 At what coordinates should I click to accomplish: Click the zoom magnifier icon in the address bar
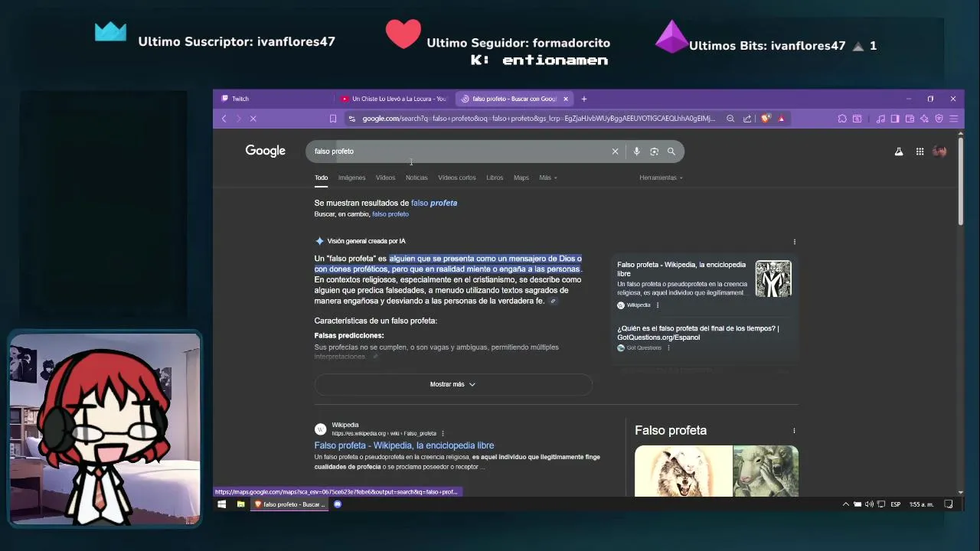click(730, 119)
